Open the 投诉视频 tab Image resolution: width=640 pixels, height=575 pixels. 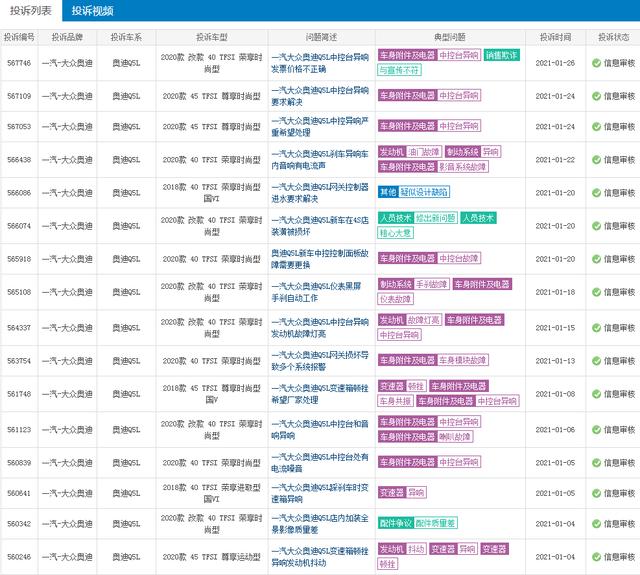click(92, 11)
